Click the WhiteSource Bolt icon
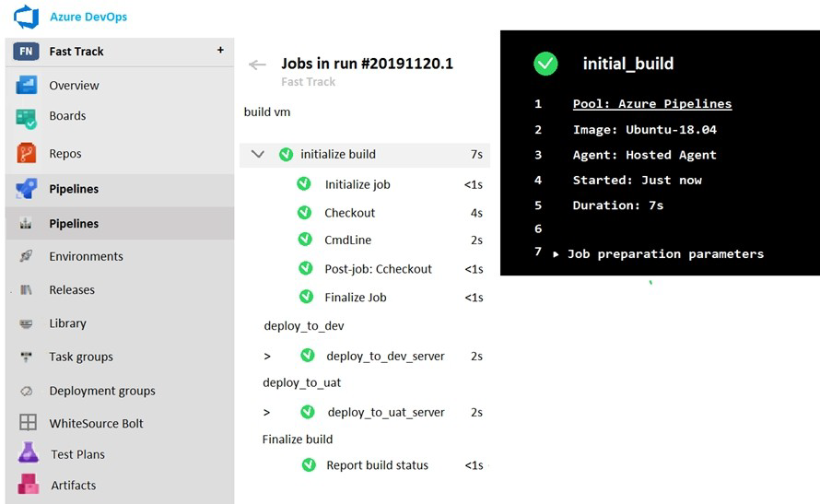The width and height of the screenshot is (820, 504). click(x=29, y=424)
